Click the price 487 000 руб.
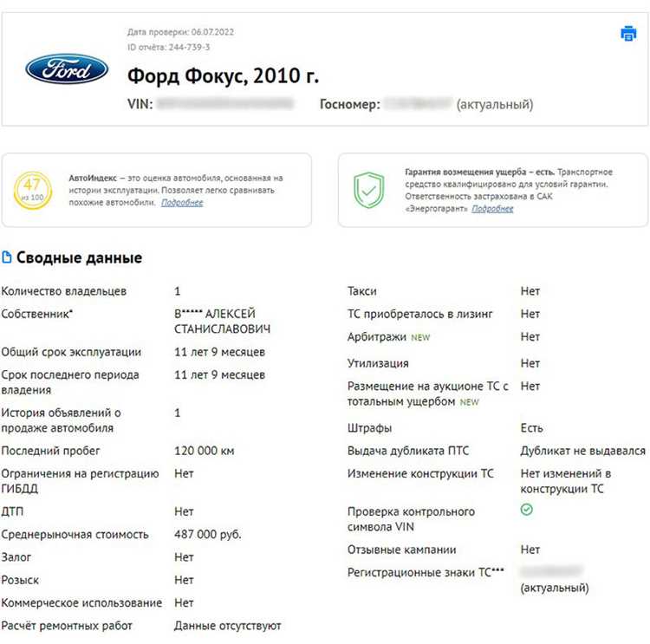Screen dimensions: 650x644 pyautogui.click(x=208, y=534)
